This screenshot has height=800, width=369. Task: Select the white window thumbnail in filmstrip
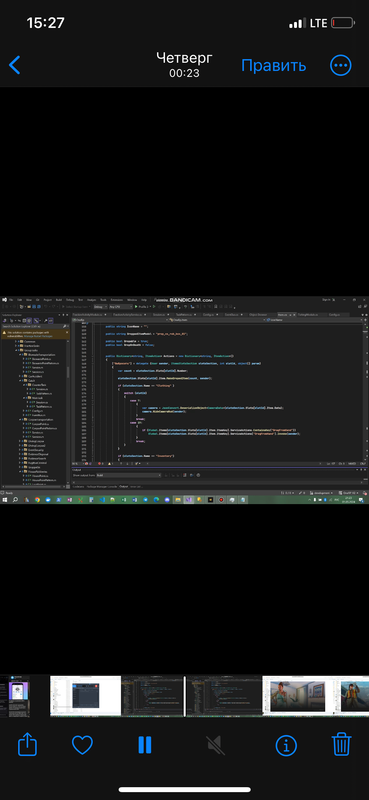coord(85,696)
